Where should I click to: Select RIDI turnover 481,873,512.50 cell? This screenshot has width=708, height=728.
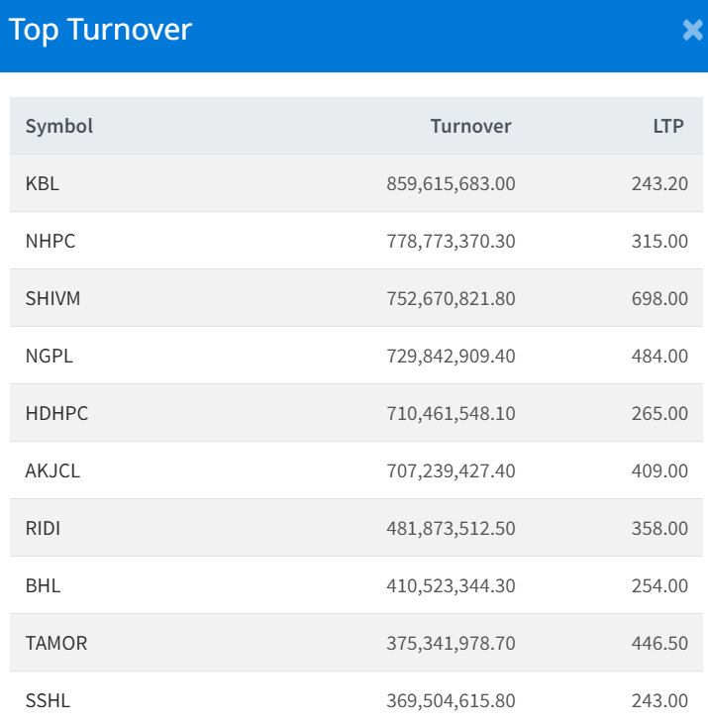pos(451,528)
